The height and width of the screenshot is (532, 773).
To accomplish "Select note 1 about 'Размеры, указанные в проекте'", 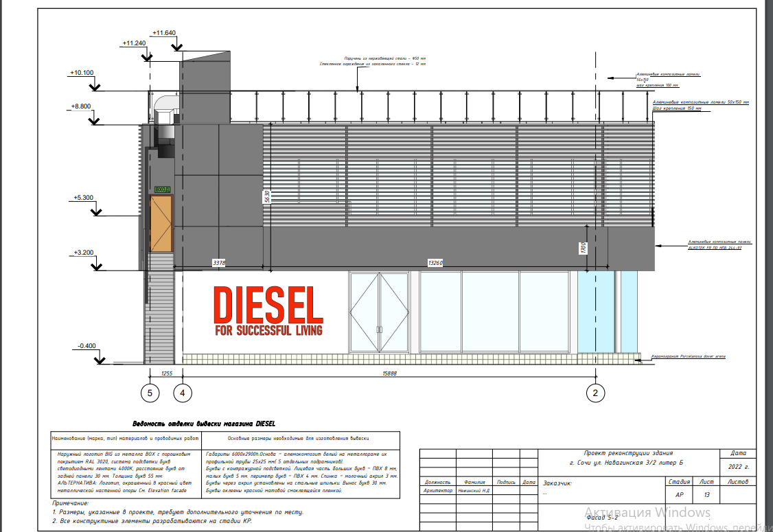I will click(178, 512).
